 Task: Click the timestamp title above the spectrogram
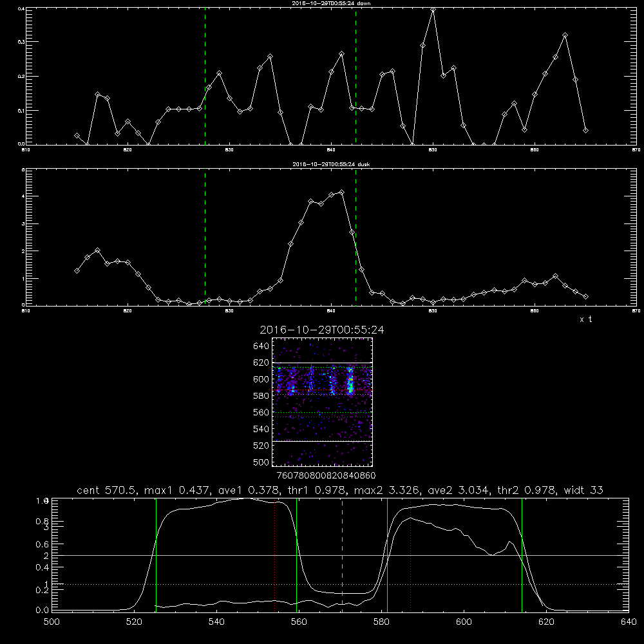tap(322, 330)
